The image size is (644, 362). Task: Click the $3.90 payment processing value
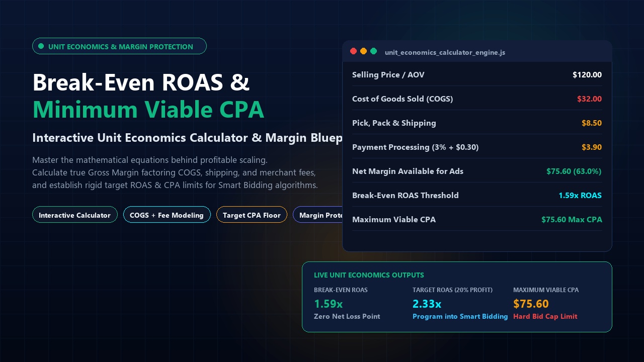pos(592,147)
